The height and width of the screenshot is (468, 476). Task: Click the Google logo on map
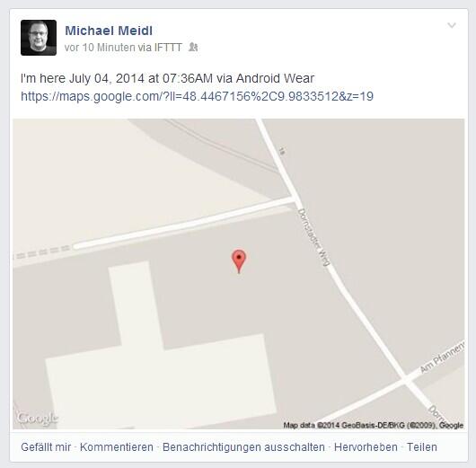point(37,419)
